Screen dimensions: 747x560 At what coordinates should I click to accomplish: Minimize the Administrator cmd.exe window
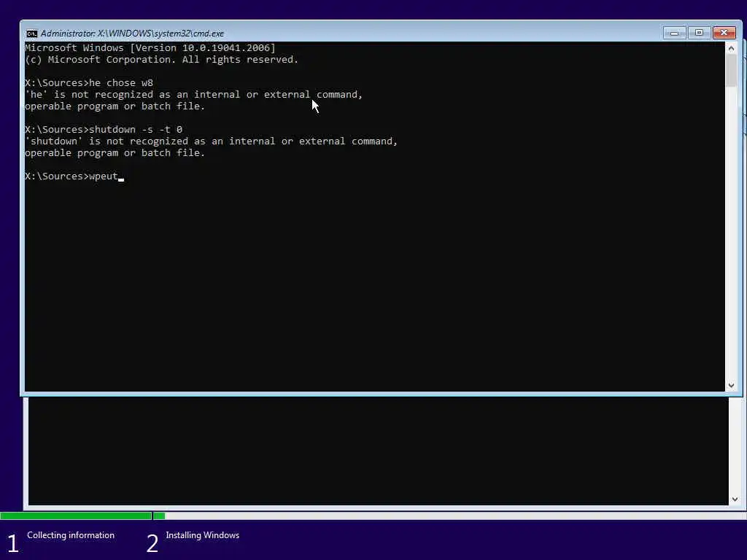pyautogui.click(x=674, y=33)
